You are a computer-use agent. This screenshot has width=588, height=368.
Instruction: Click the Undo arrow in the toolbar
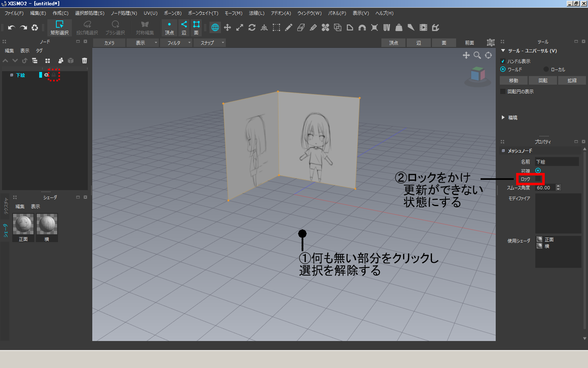(x=11, y=27)
